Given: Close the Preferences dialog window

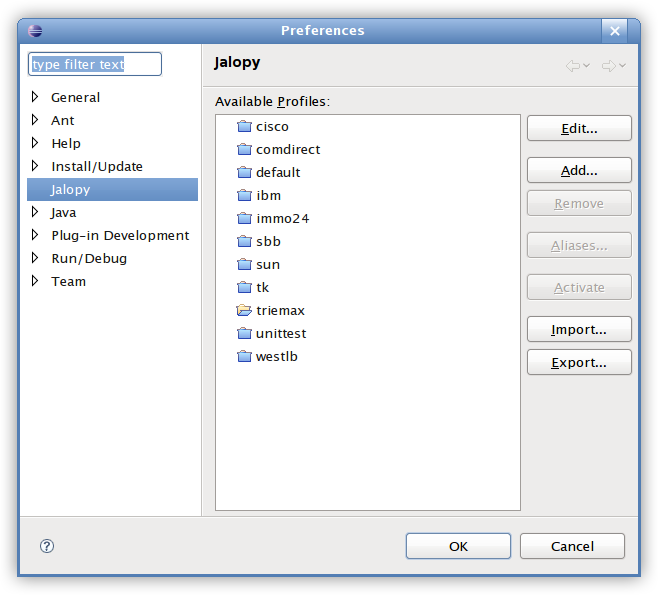Looking at the screenshot, I should click(615, 31).
